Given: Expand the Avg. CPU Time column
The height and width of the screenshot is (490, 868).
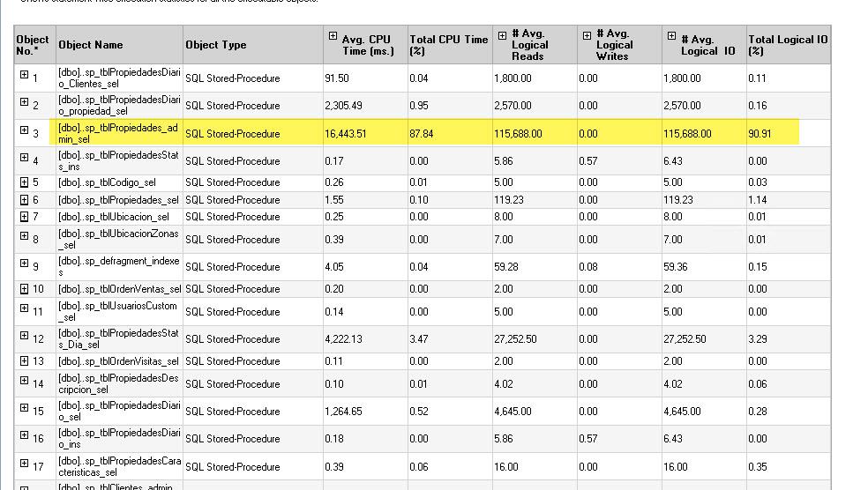Looking at the screenshot, I should 333,37.
